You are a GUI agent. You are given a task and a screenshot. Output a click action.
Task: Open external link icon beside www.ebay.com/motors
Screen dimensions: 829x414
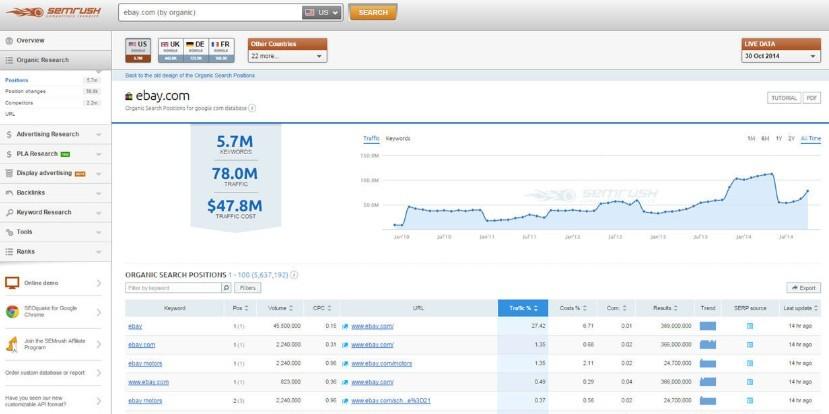[x=344, y=363]
